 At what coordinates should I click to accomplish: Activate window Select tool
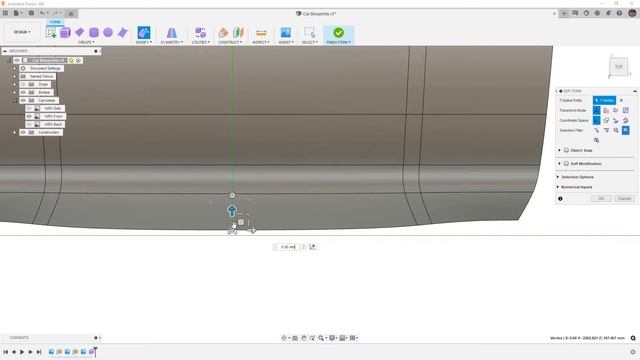coord(309,33)
